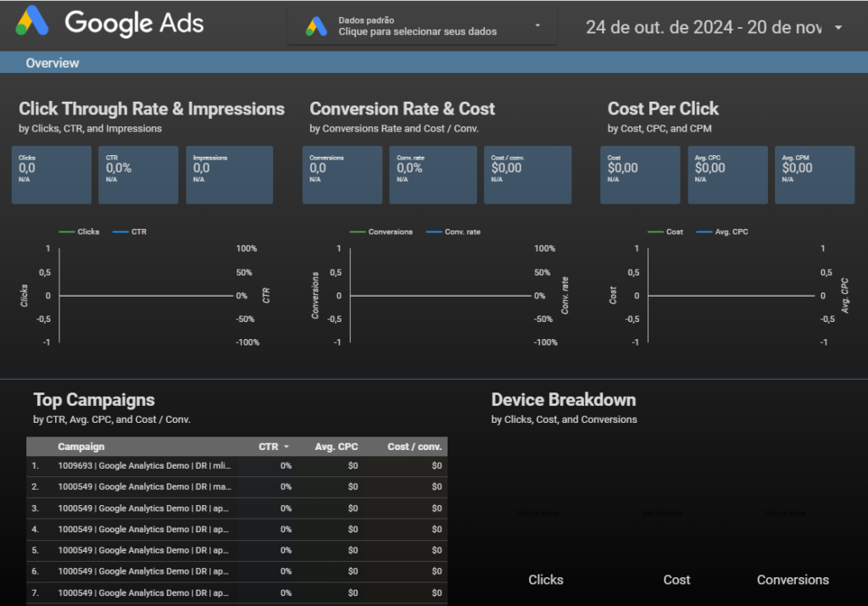Click the Cost legend label above the chart

pos(674,232)
